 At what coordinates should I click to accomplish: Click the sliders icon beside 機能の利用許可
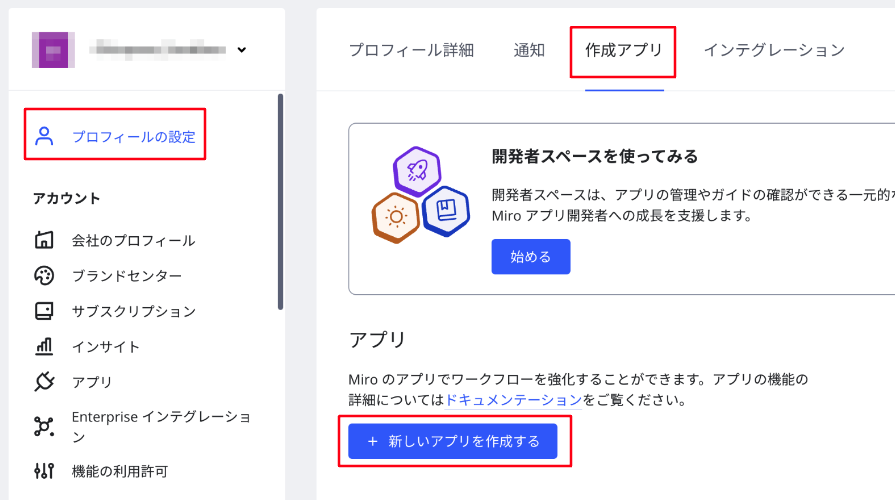tap(44, 471)
